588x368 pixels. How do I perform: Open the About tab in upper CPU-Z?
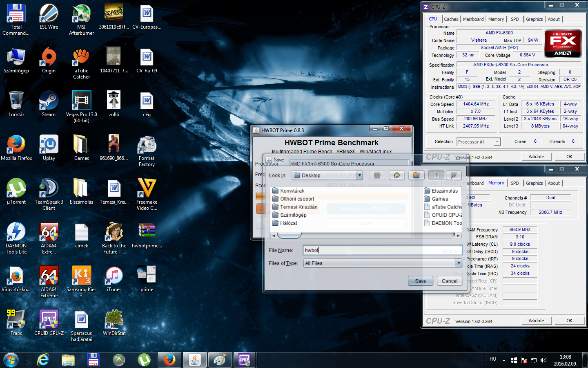[x=554, y=19]
